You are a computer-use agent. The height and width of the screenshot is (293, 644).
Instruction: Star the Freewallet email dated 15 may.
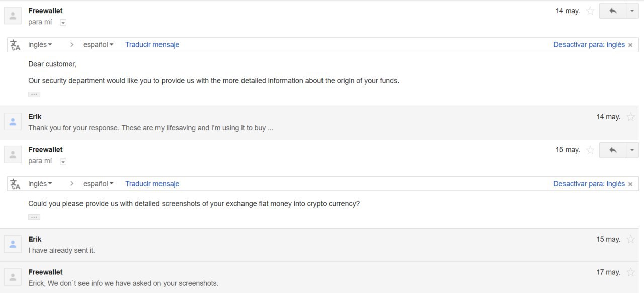[x=590, y=150]
